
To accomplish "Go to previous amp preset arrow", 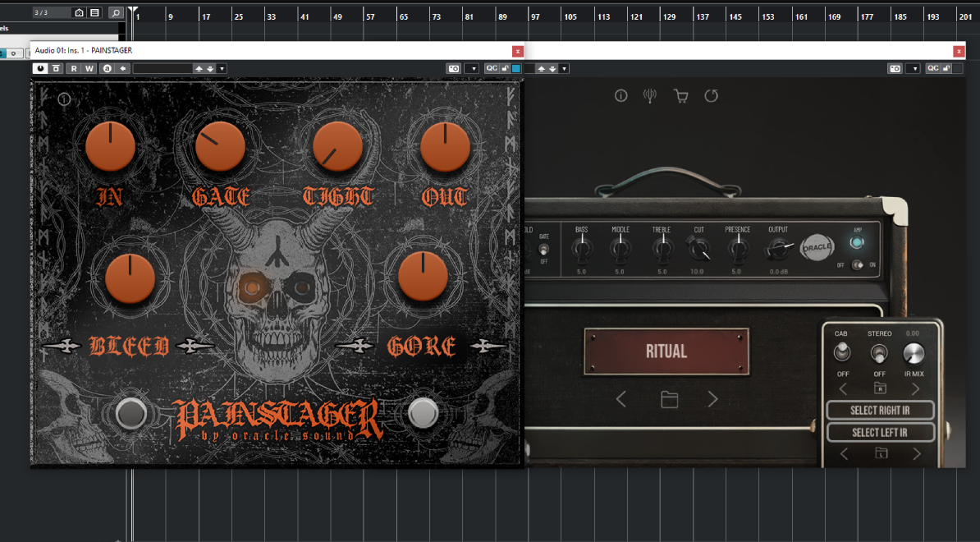I will tap(621, 400).
